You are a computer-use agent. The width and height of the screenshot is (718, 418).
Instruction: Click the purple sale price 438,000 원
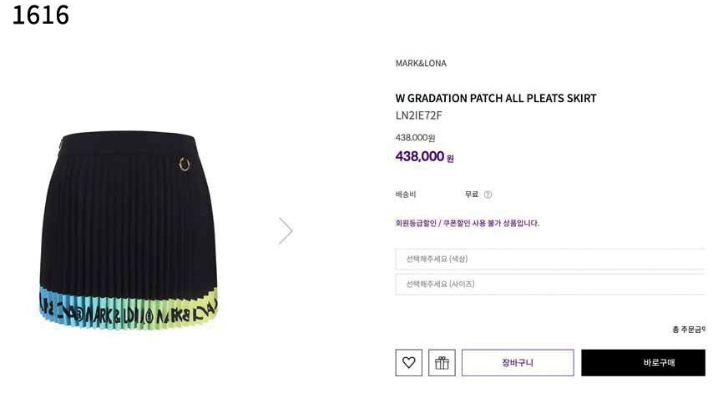point(424,157)
